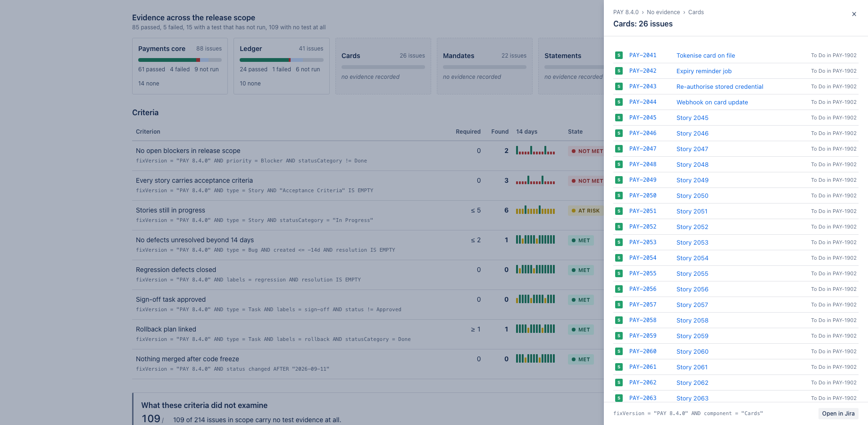Click the story icon next to PAY-2044
The width and height of the screenshot is (868, 425).
[x=619, y=102]
